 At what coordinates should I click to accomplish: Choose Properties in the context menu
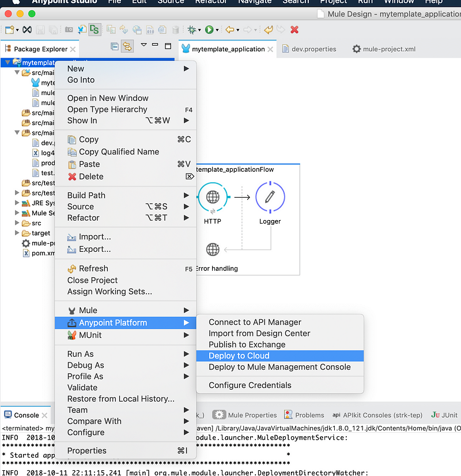point(126,451)
